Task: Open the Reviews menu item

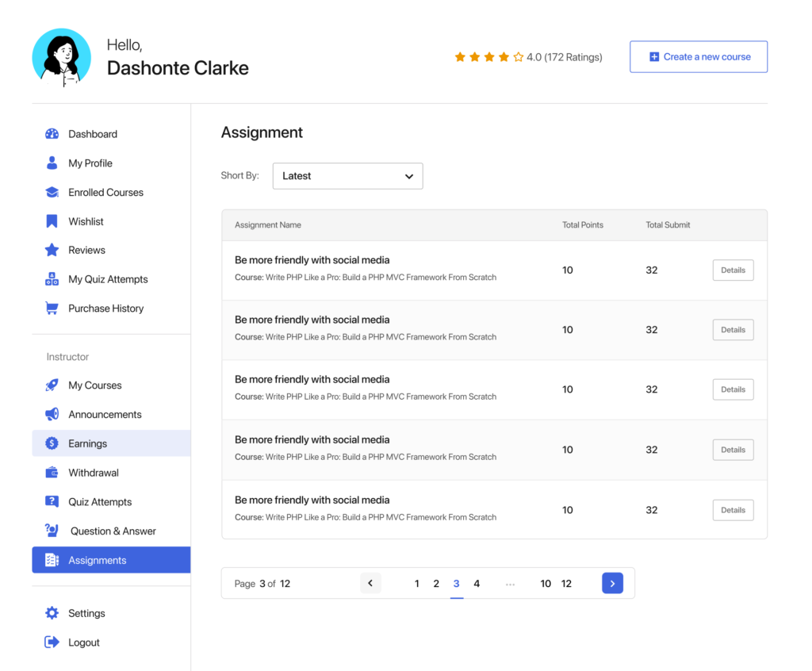Action: coord(111,251)
